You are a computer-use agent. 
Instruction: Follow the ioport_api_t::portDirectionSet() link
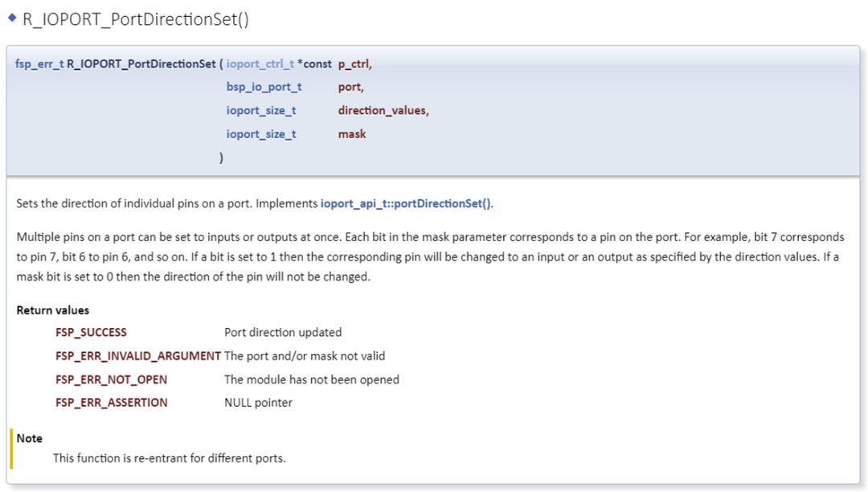(406, 204)
